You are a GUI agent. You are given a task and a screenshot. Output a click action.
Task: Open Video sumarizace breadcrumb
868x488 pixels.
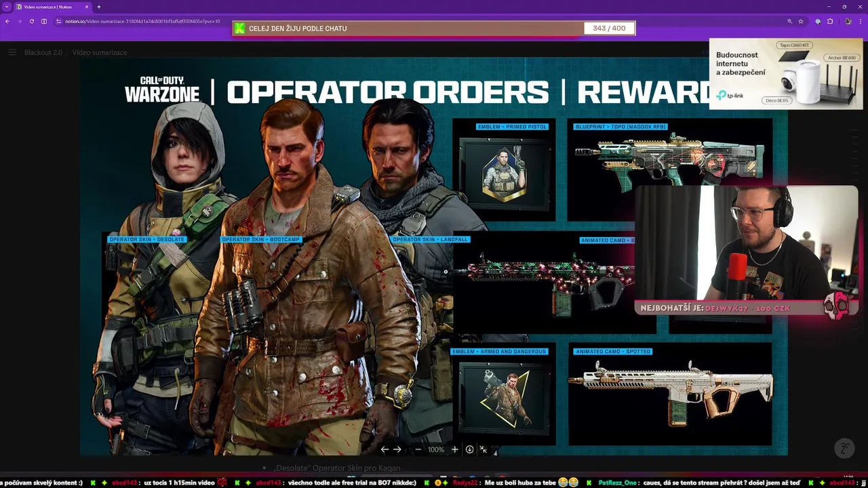tap(100, 52)
